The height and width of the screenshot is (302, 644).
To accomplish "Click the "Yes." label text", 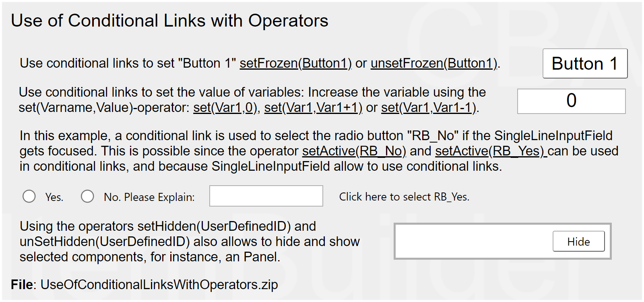I will [x=54, y=197].
